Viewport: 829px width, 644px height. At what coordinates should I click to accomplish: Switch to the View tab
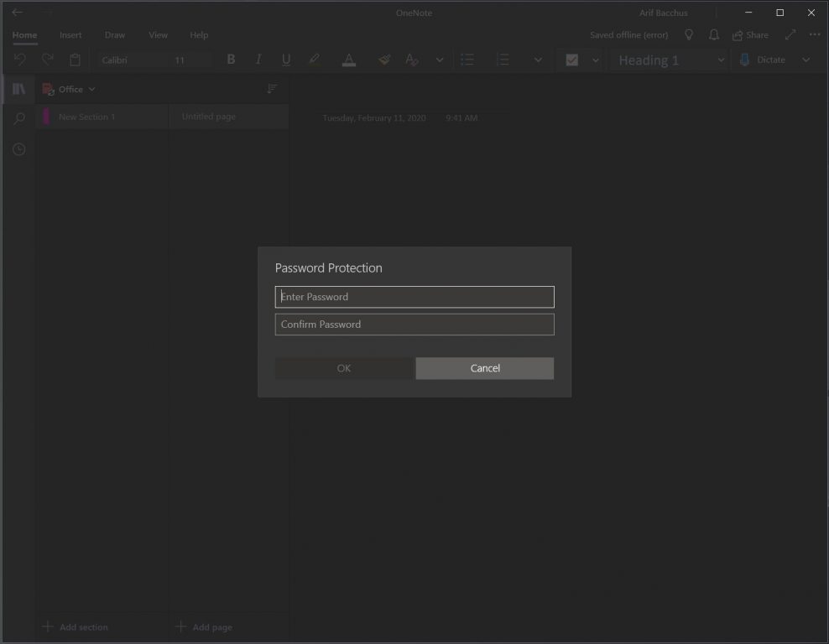(158, 35)
